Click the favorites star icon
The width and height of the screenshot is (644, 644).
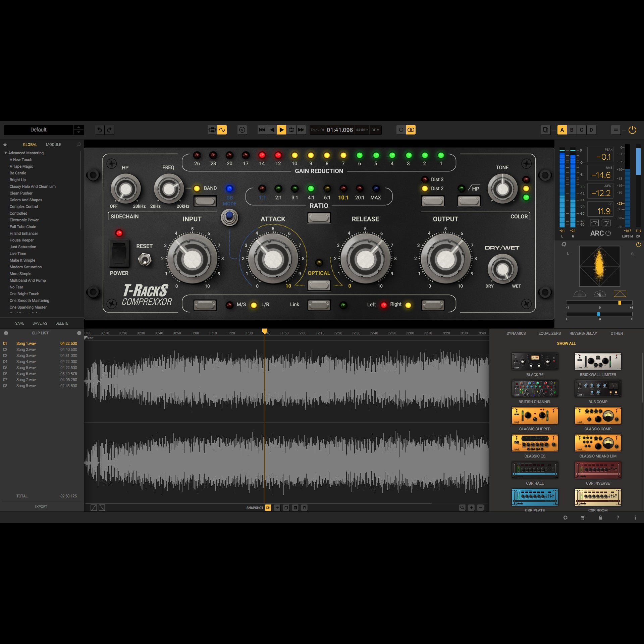click(x=5, y=145)
